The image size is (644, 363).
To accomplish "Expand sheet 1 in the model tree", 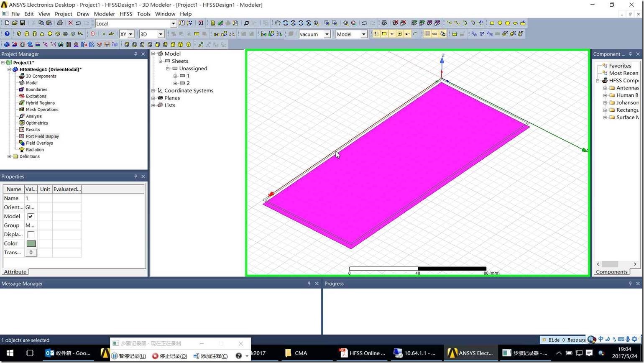I will click(x=175, y=76).
